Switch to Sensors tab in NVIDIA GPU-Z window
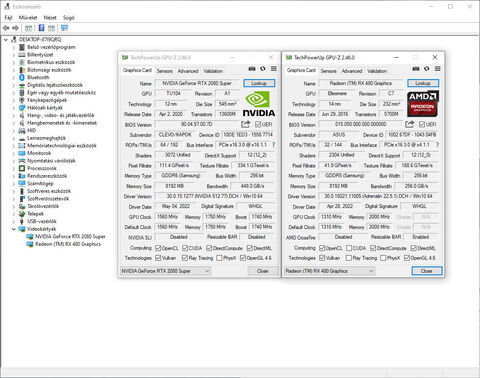This screenshot has width=480, height=378. pyautogui.click(x=165, y=71)
